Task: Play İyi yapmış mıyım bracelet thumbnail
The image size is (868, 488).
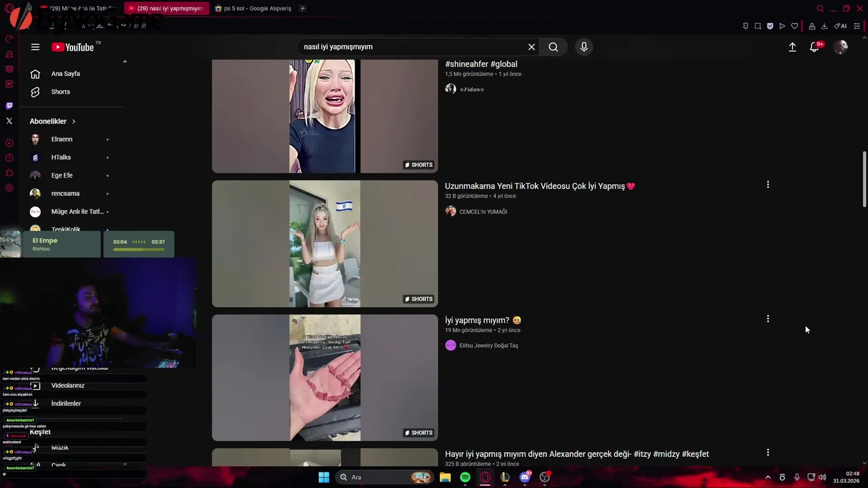Action: tap(325, 378)
